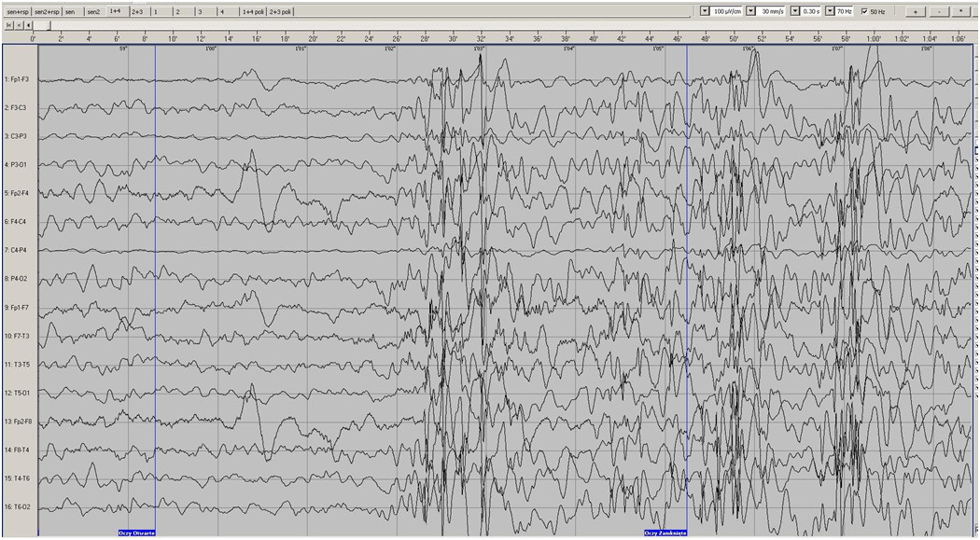Open the '3' montage tab

[203, 12]
